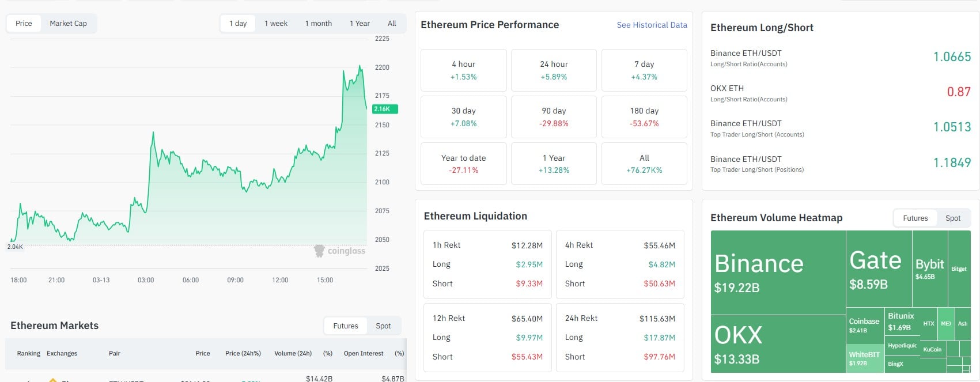Select the 1 week chart range
This screenshot has width=980, height=382.
click(275, 23)
